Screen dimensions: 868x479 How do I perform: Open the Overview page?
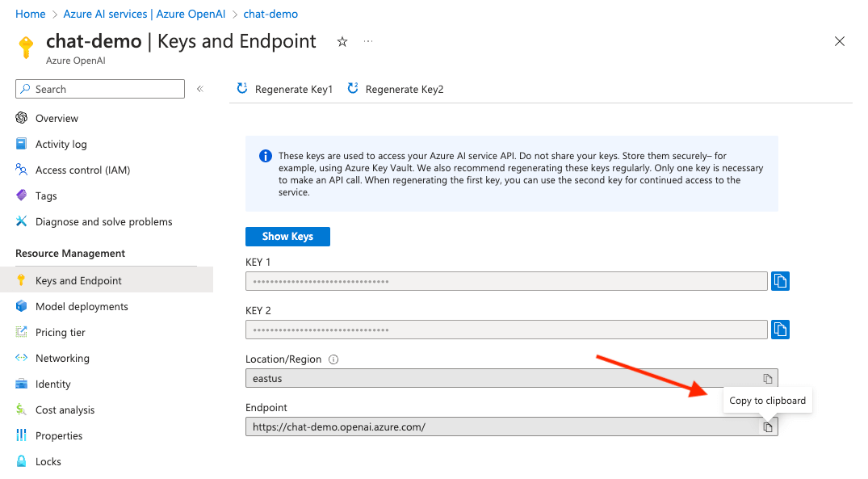coord(57,118)
